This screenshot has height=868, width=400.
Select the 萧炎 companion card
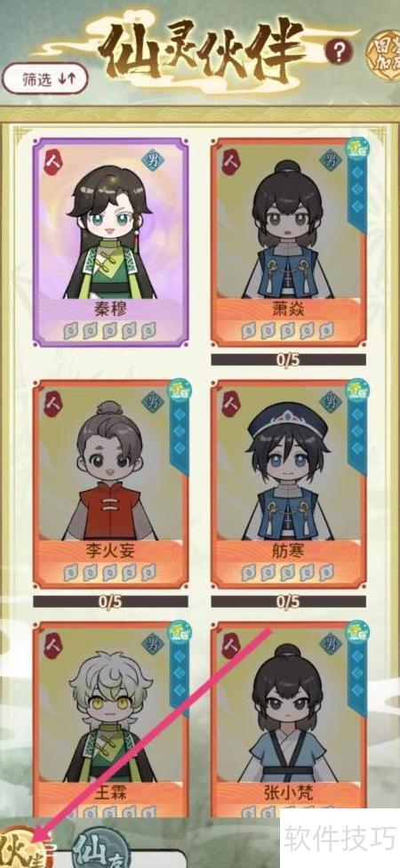pyautogui.click(x=288, y=243)
